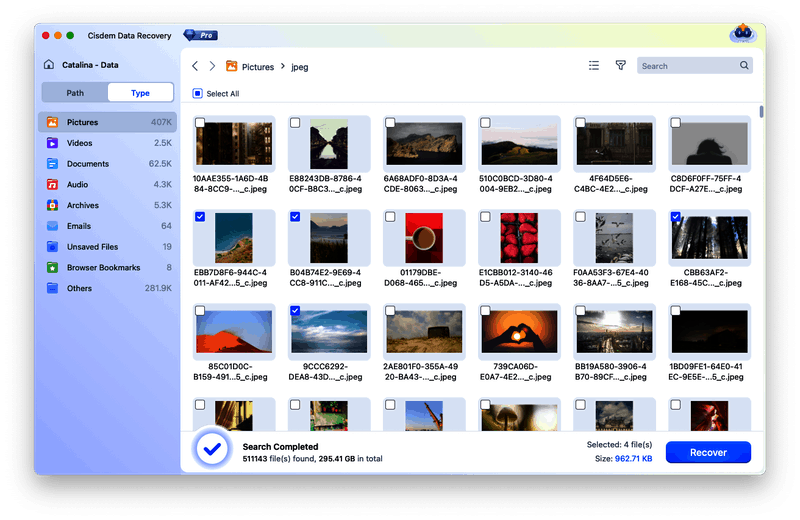800x520 pixels.
Task: Switch to the Type tab
Action: (x=140, y=93)
